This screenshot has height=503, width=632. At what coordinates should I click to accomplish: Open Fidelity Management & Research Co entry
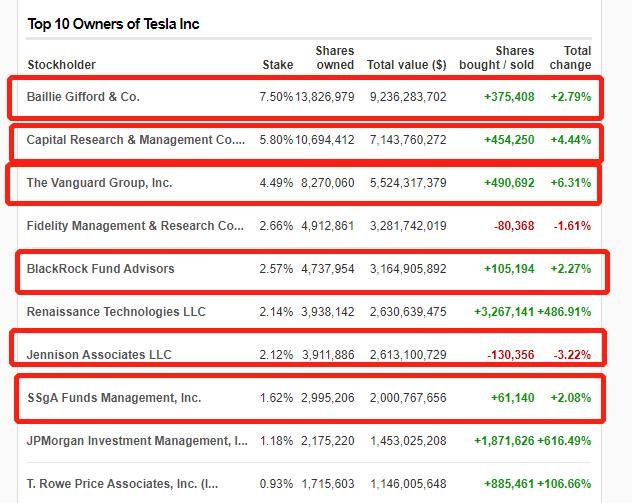point(135,226)
